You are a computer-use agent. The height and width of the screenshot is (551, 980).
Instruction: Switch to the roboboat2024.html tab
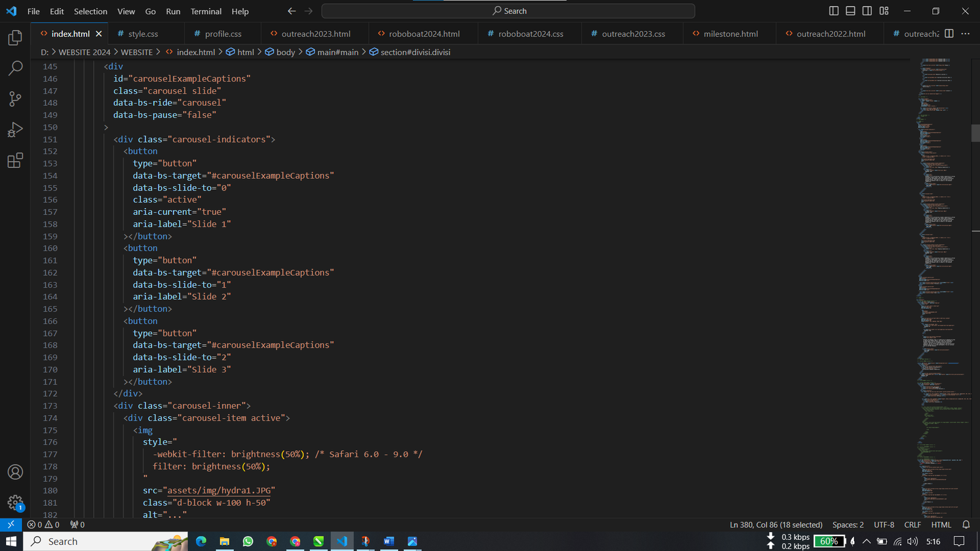423,34
